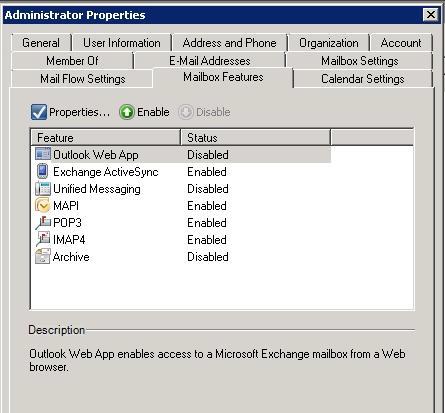The height and width of the screenshot is (413, 445).
Task: Click the green Enable arrow icon
Action: point(127,112)
